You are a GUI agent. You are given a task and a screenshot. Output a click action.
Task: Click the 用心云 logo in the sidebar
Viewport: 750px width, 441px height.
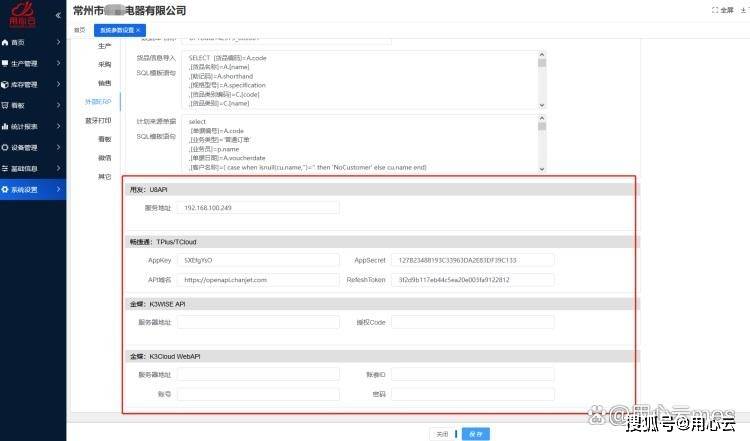click(x=22, y=14)
